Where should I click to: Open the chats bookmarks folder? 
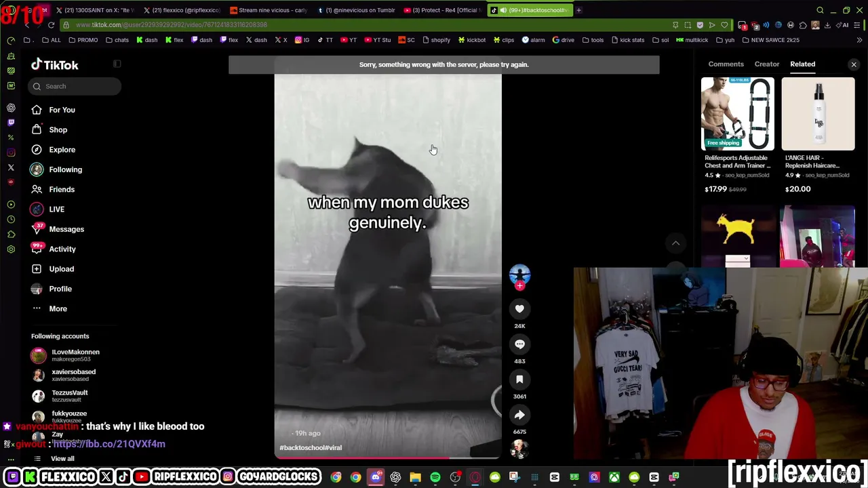tap(117, 40)
